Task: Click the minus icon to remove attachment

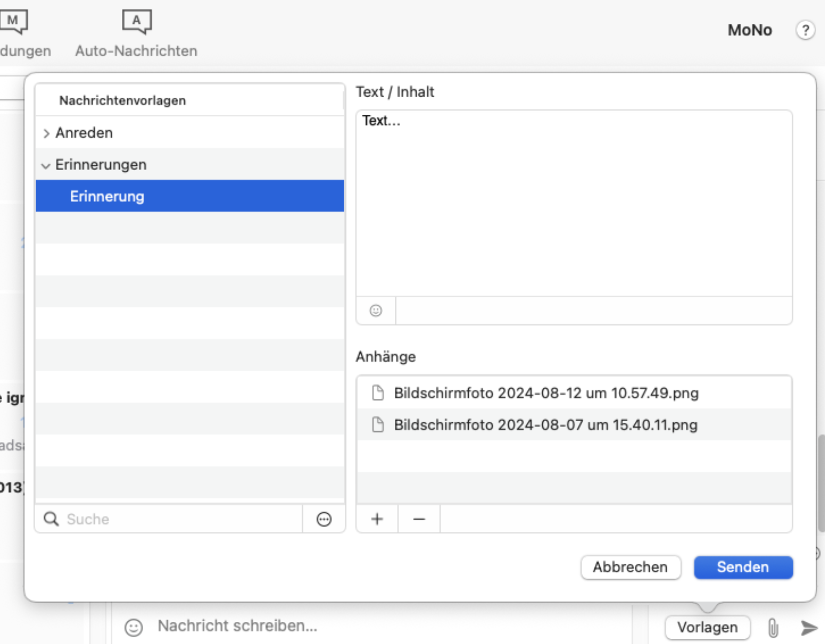Action: [x=419, y=519]
